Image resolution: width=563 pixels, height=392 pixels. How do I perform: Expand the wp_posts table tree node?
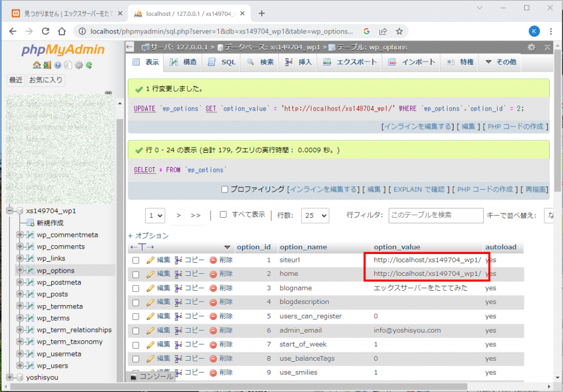coord(20,294)
